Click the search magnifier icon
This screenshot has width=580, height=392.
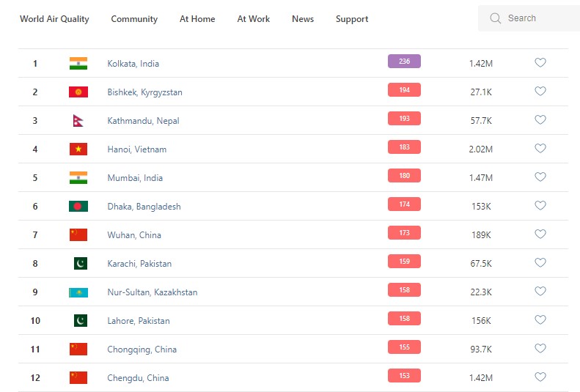pos(496,18)
